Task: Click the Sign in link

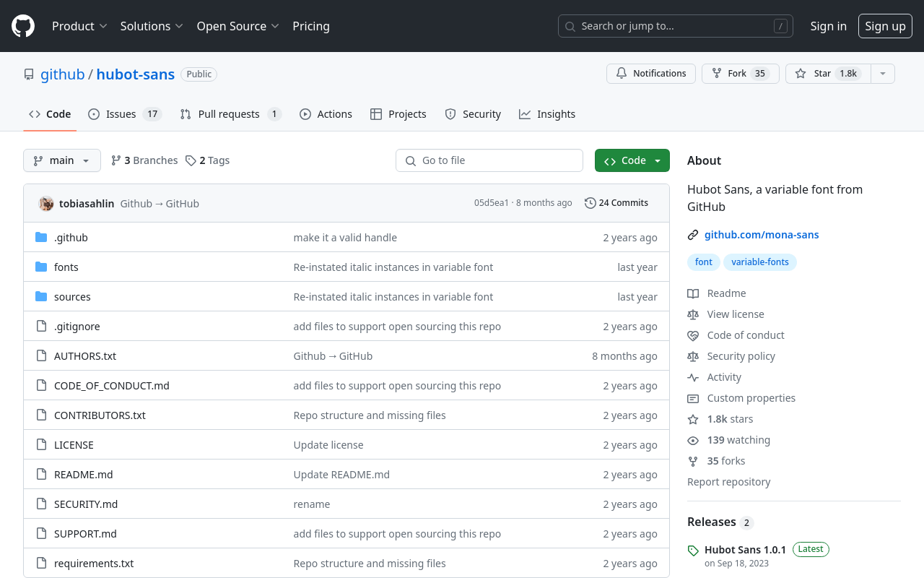Action: (828, 26)
